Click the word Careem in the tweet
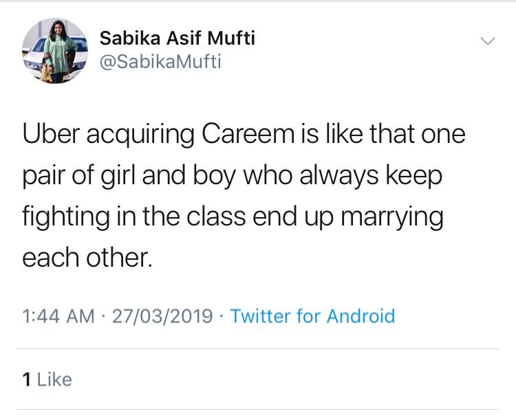Screen dimensions: 516x420 (248, 134)
